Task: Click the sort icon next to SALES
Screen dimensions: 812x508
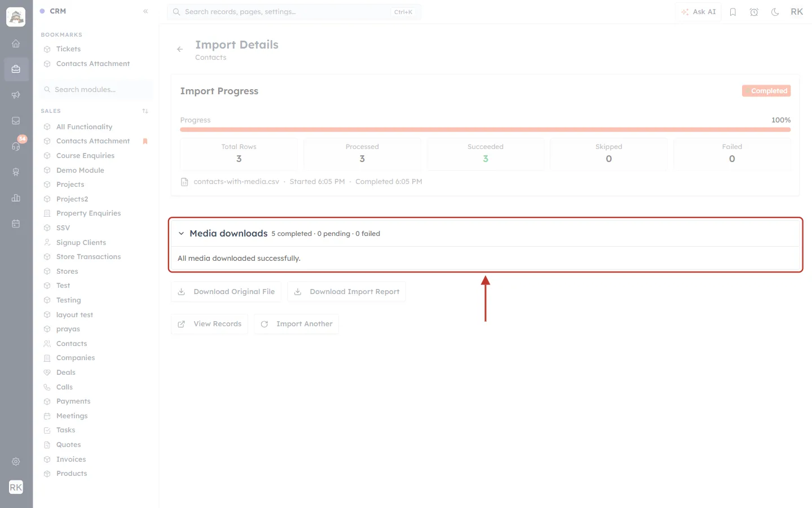Action: tap(145, 111)
